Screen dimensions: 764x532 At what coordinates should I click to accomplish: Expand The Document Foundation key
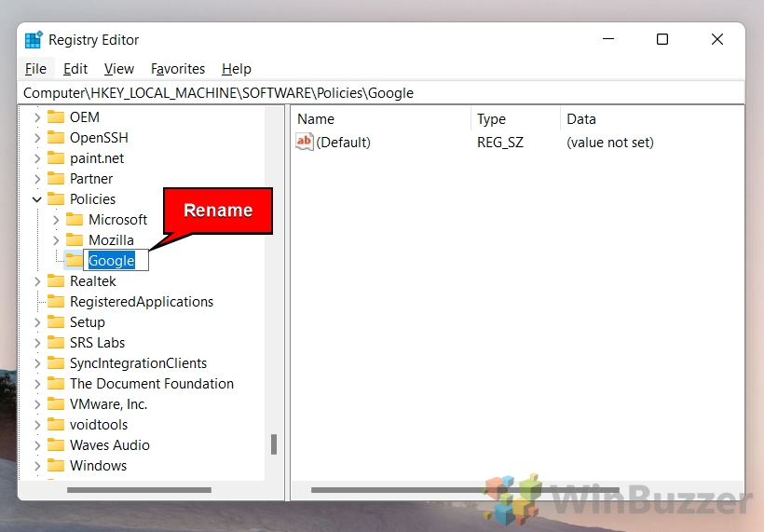pyautogui.click(x=37, y=384)
